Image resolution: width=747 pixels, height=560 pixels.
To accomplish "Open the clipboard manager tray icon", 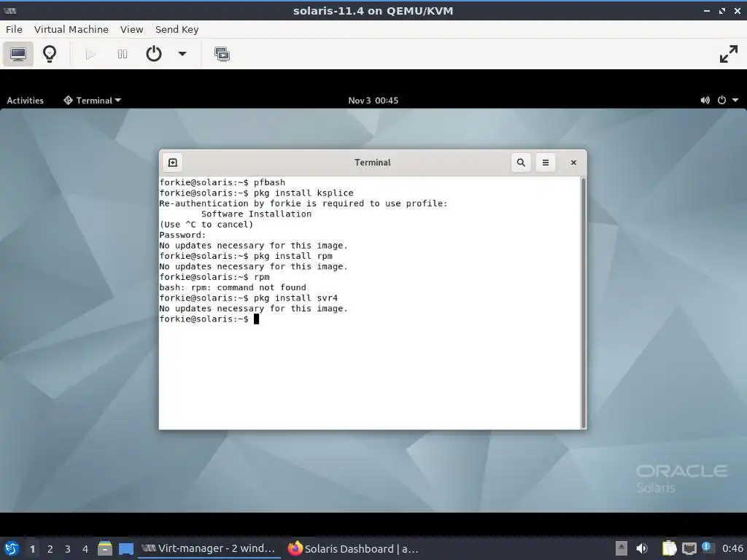I will (x=669, y=548).
